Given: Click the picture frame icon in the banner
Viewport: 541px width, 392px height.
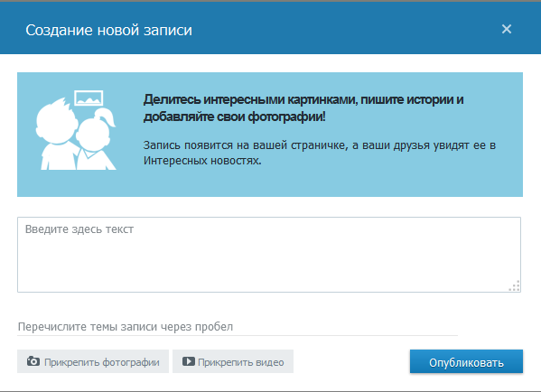Looking at the screenshot, I should [89, 98].
